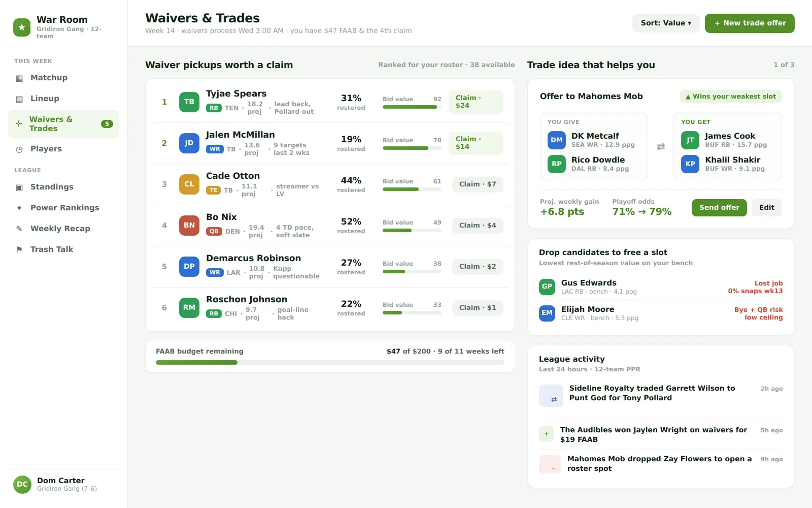
Task: Open Matchup from the sidebar
Action: [x=63, y=78]
